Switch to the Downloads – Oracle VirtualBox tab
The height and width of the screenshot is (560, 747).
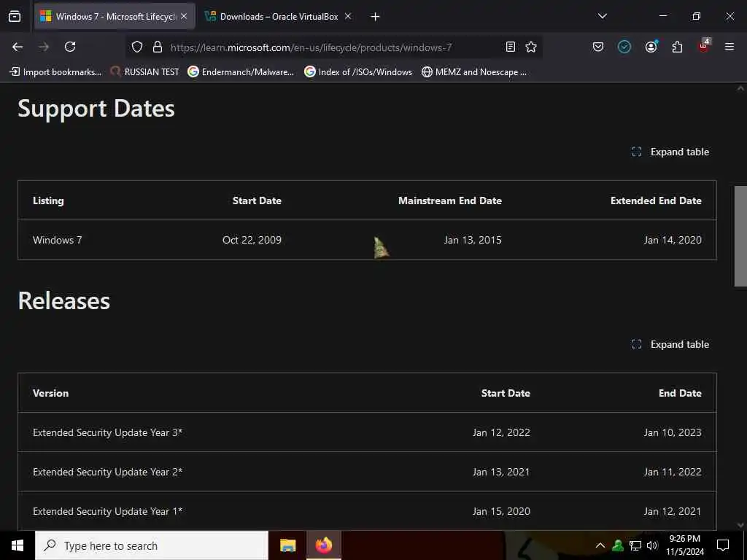[x=279, y=16]
